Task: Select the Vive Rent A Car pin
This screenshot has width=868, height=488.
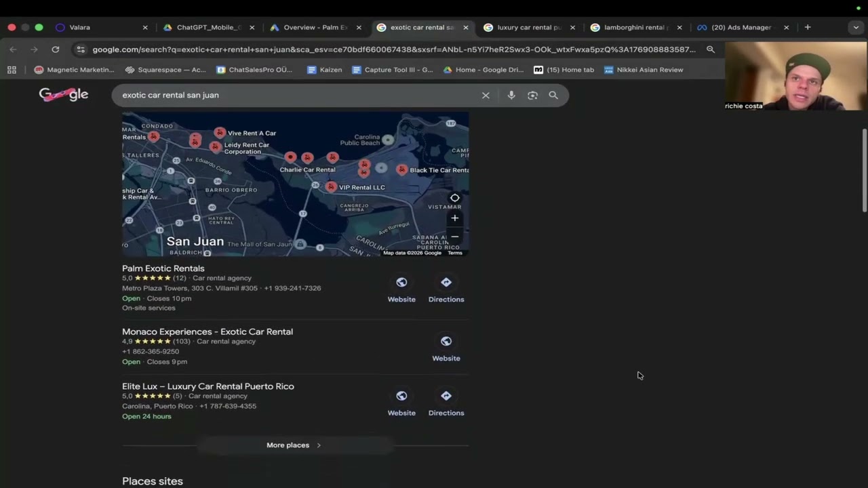Action: [x=220, y=132]
